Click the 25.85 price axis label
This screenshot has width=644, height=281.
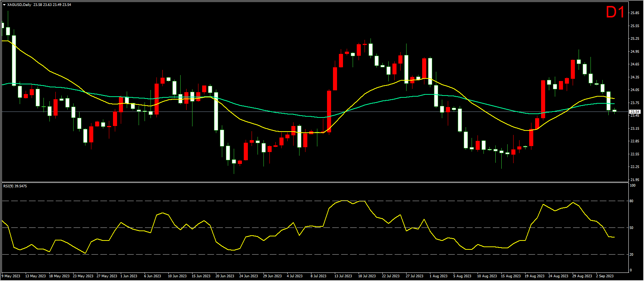[x=635, y=13]
